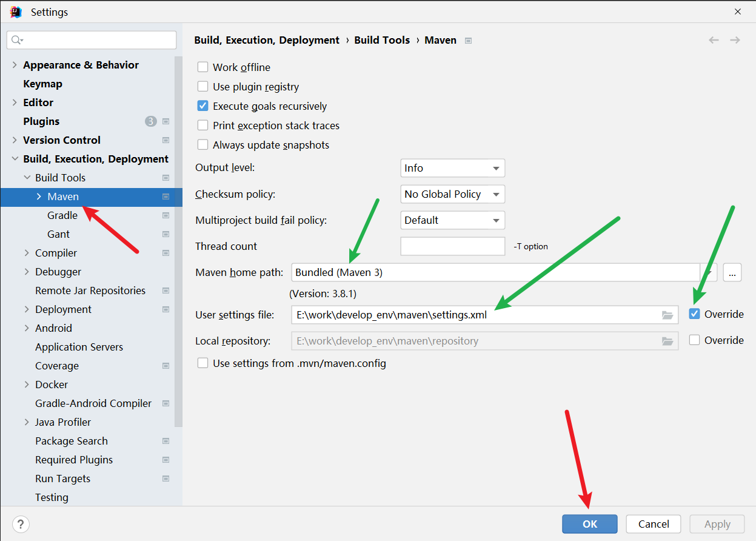Viewport: 756px width, 541px height.
Task: Go back with the left arrow navigation icon
Action: [x=714, y=40]
